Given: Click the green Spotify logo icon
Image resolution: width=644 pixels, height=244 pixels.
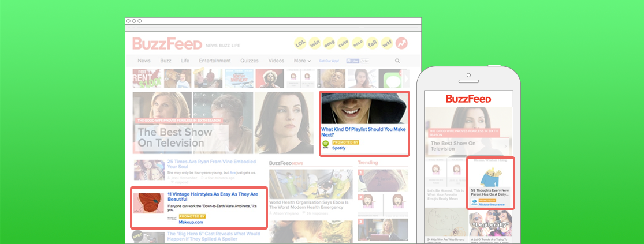Looking at the screenshot, I should (325, 144).
